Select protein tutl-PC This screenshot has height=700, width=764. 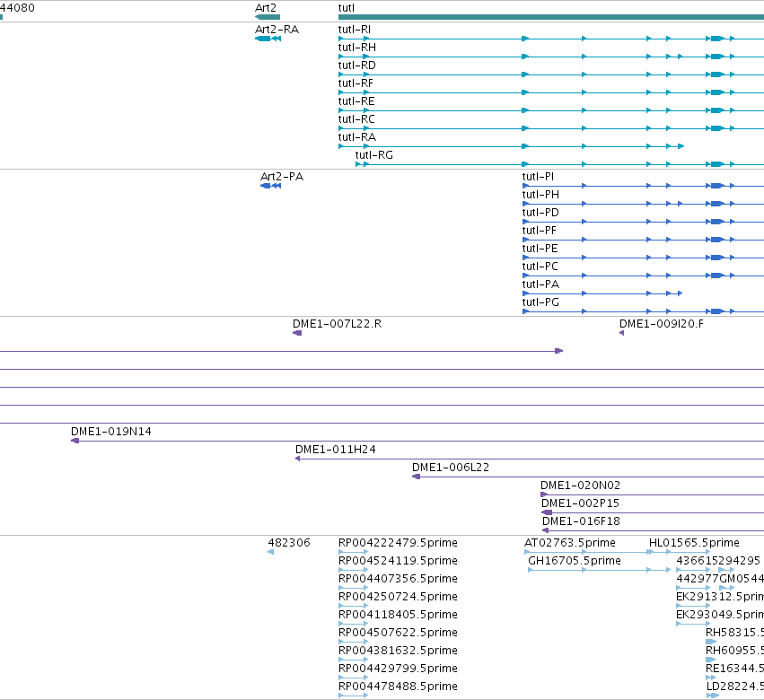(x=540, y=267)
